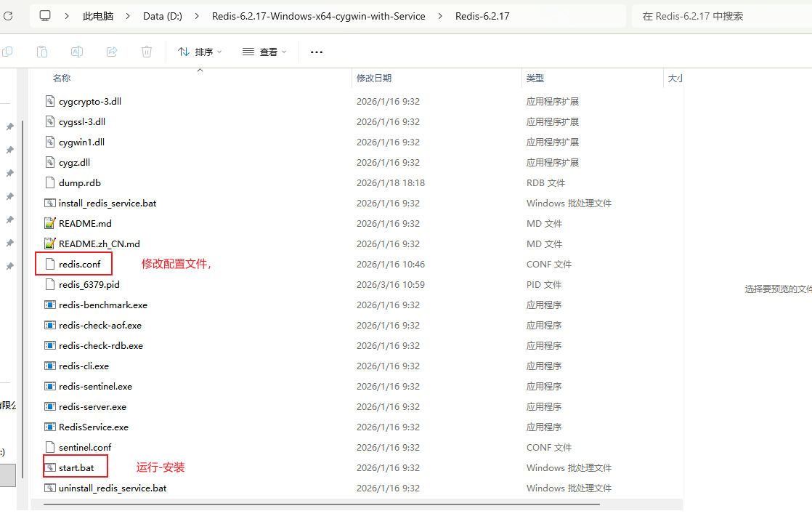Select redis-sentinel.exe file icon
The image size is (812, 519).
[49, 386]
